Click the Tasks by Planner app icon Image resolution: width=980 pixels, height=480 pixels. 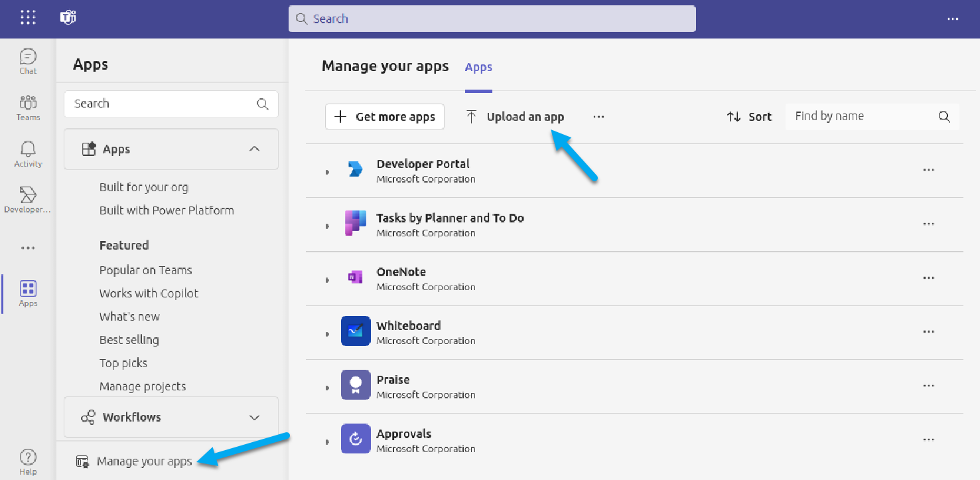tap(356, 224)
